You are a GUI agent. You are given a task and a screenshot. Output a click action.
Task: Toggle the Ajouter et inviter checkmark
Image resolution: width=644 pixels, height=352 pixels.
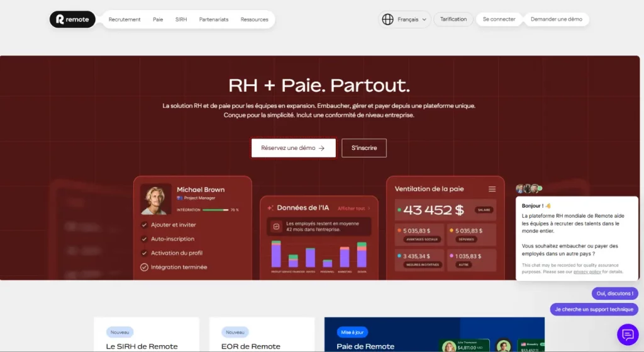pos(144,225)
